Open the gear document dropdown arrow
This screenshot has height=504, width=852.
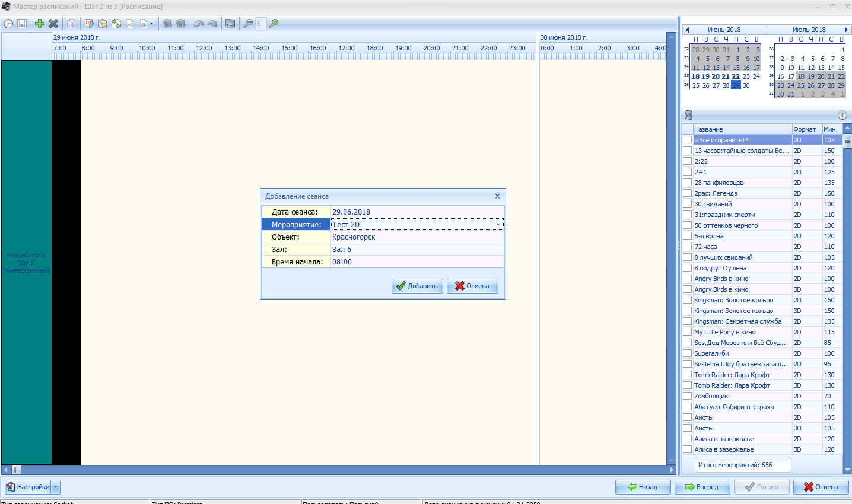click(x=151, y=24)
